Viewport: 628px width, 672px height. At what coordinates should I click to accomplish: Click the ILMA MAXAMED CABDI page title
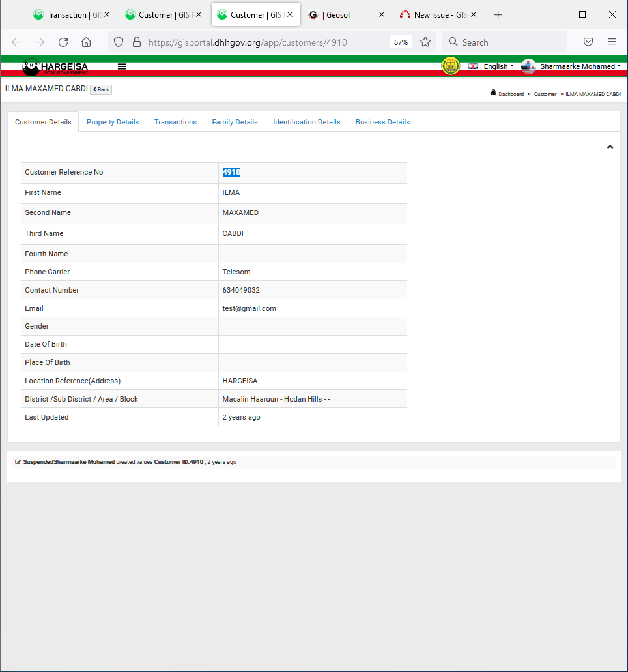(46, 89)
